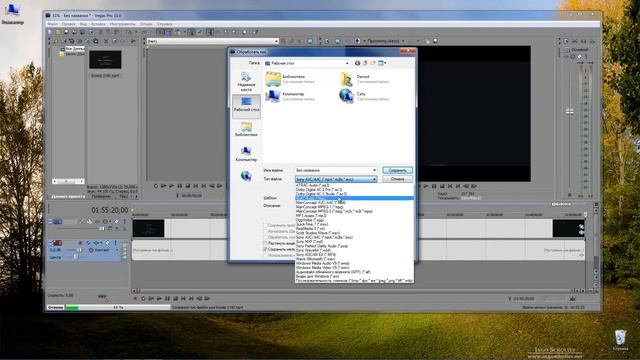Open the View menu icon in the save dialog

(x=382, y=63)
